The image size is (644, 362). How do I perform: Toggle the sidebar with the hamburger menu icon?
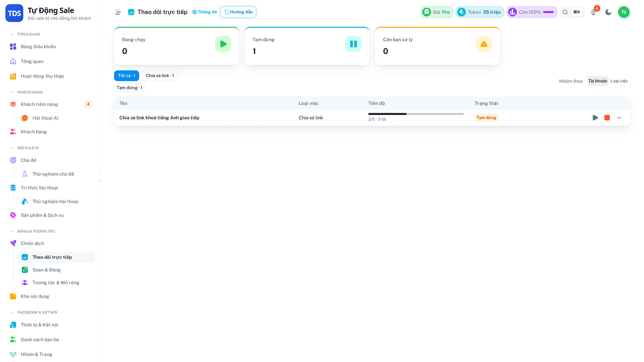tap(118, 12)
